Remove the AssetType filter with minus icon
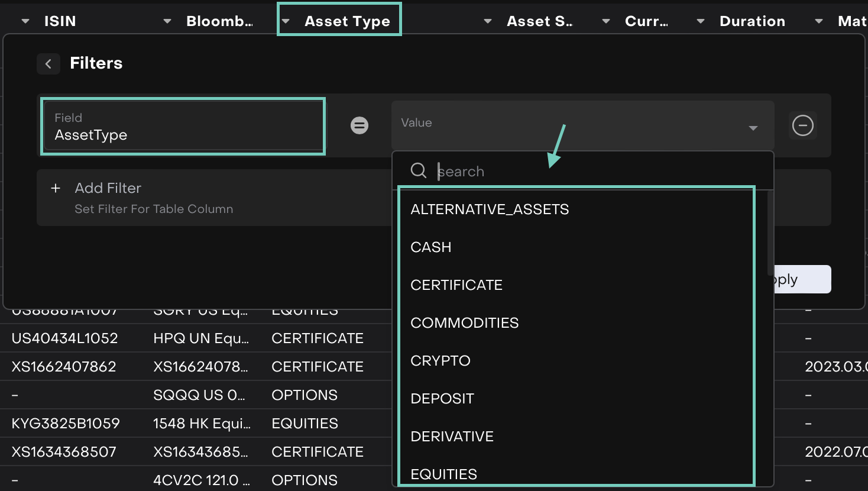Screen dimensions: 868x491 [802, 125]
